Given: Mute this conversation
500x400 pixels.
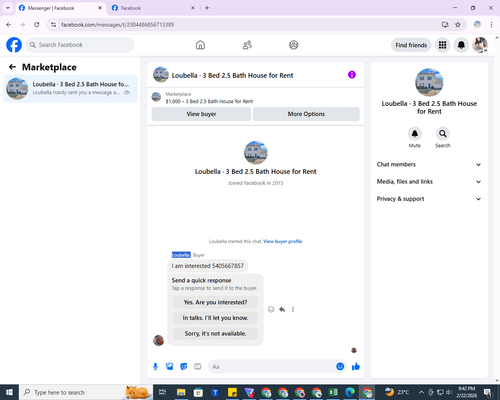Looking at the screenshot, I should 415,134.
